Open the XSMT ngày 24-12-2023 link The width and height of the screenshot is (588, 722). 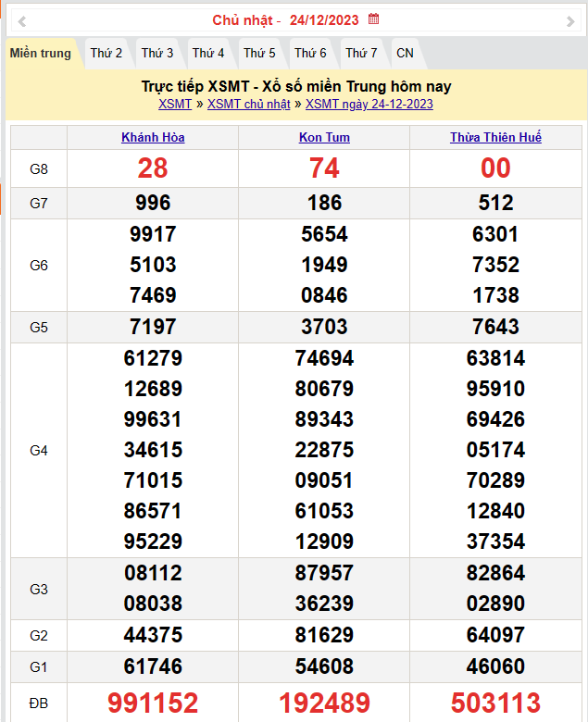coord(369,104)
